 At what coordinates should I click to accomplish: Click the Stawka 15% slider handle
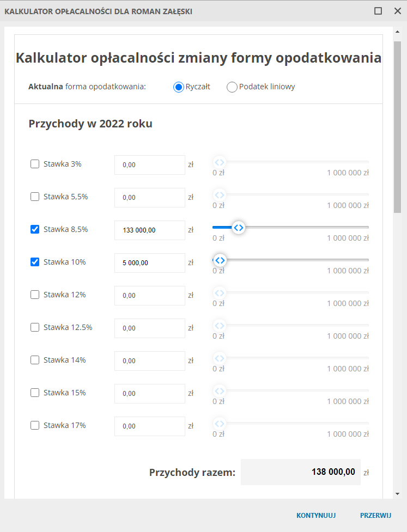(219, 391)
